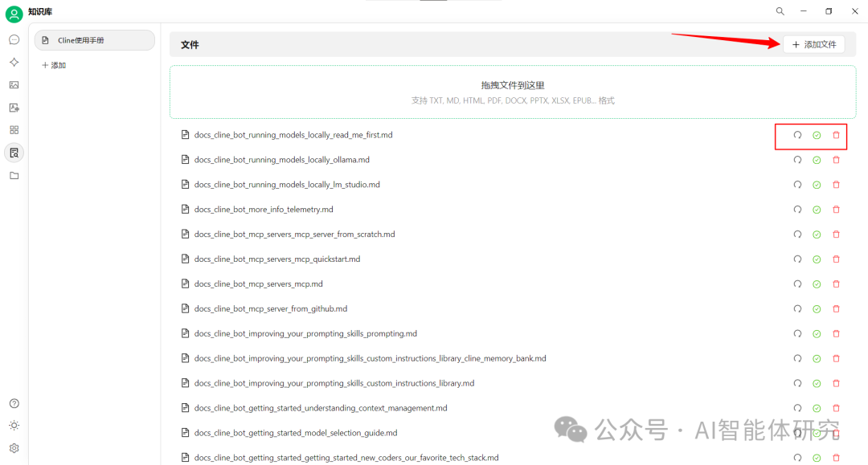Refresh the more_info_telemetry.md file

(798, 210)
